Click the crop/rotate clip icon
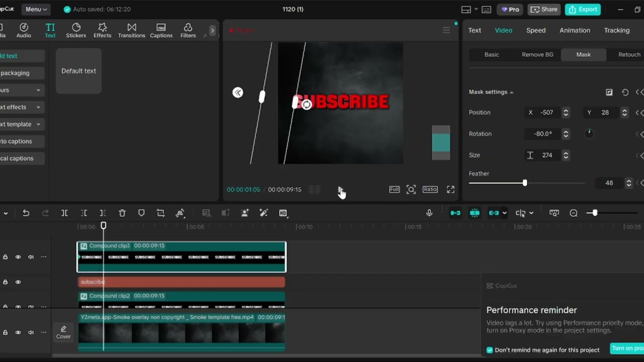 [x=160, y=213]
